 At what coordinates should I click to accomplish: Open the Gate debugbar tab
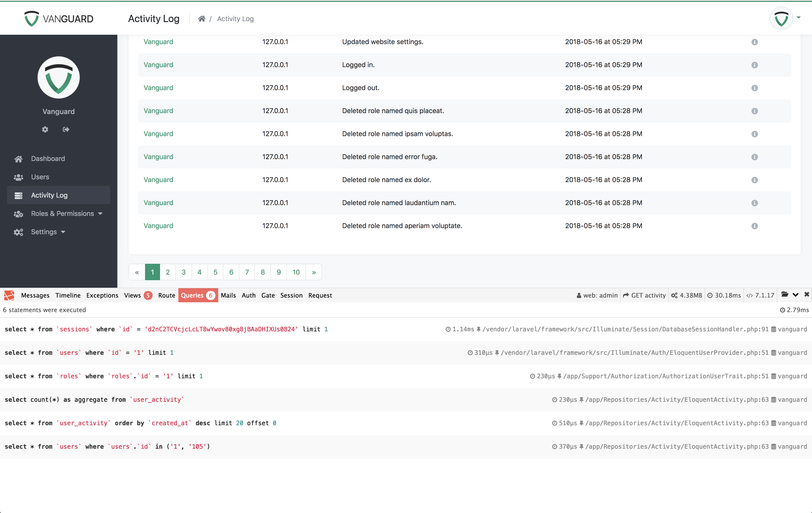coord(268,295)
